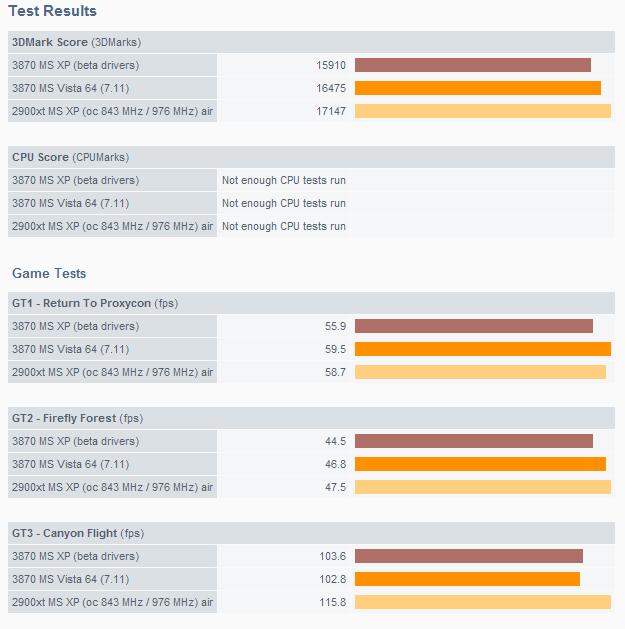
Task: Click the 3870 MS XP label under CPU Score
Action: [x=75, y=180]
